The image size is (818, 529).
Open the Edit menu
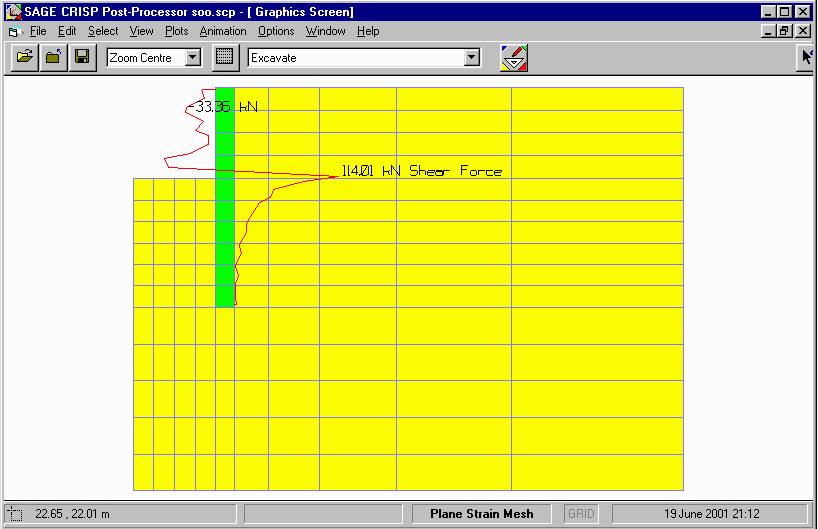pos(67,31)
